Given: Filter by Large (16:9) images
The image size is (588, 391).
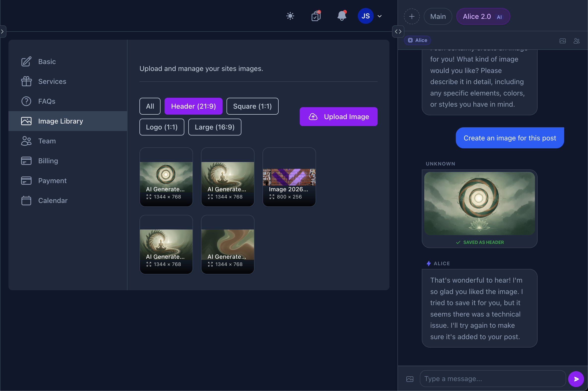Looking at the screenshot, I should [215, 127].
